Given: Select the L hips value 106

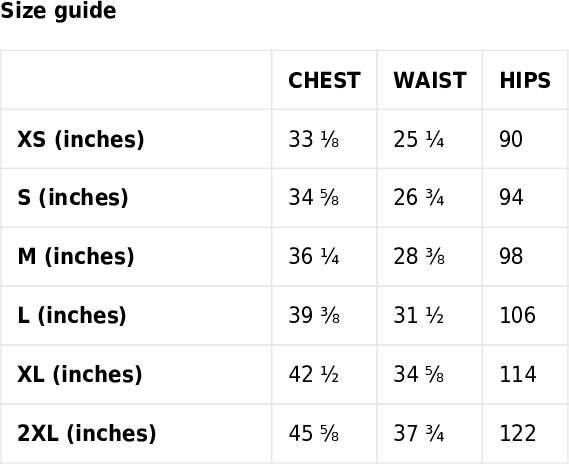Looking at the screenshot, I should [518, 315].
